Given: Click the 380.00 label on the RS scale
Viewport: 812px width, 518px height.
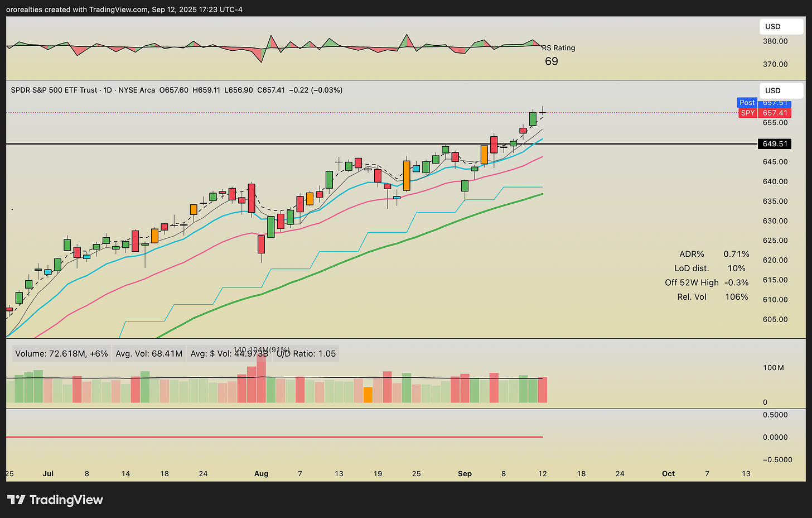Looking at the screenshot, I should pyautogui.click(x=775, y=41).
